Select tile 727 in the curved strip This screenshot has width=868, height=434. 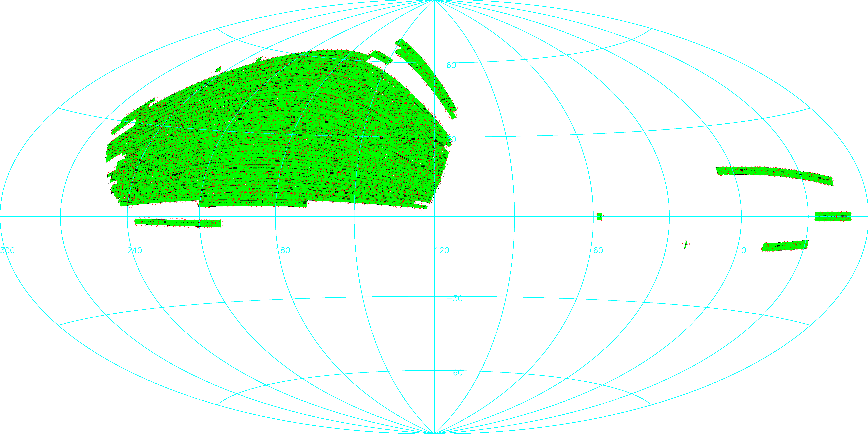coord(831,181)
